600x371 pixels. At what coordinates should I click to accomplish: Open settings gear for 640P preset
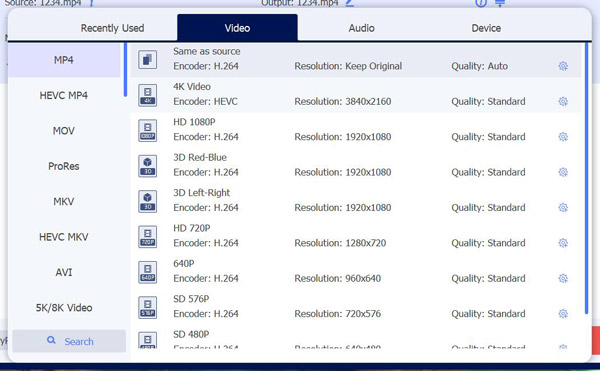(x=563, y=278)
